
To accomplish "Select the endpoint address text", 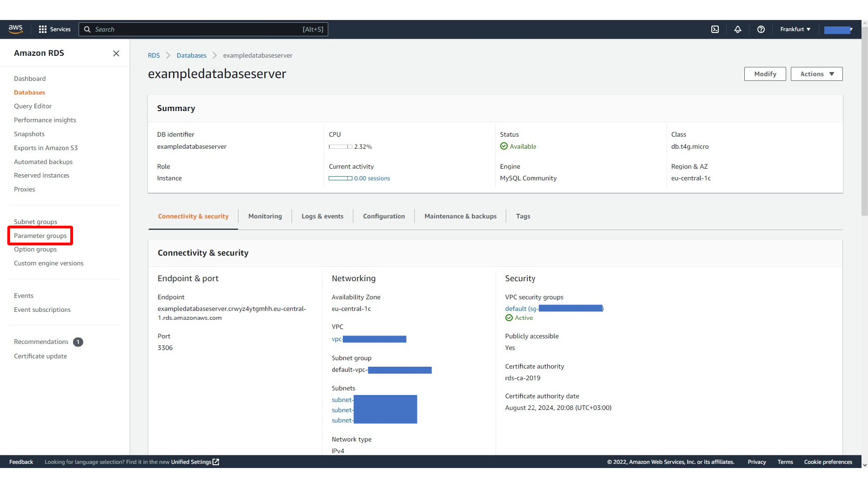I will coord(232,313).
